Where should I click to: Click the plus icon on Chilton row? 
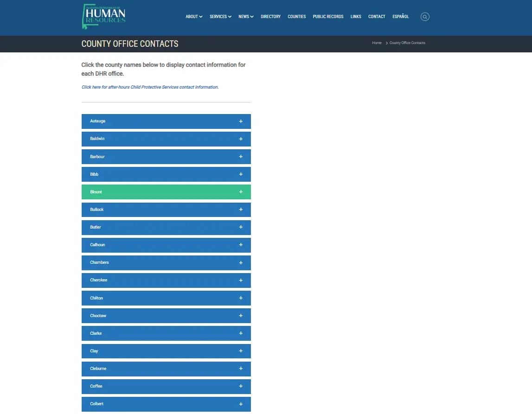coord(241,298)
